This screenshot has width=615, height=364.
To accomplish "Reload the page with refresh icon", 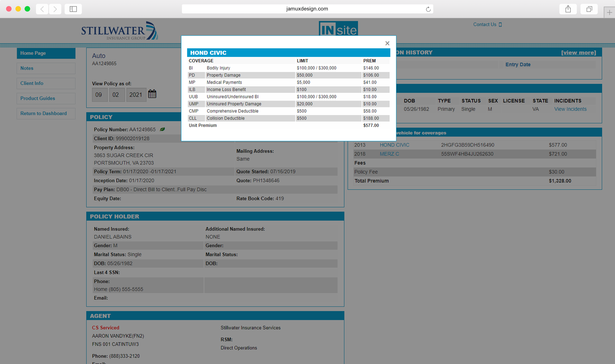I will pyautogui.click(x=428, y=9).
